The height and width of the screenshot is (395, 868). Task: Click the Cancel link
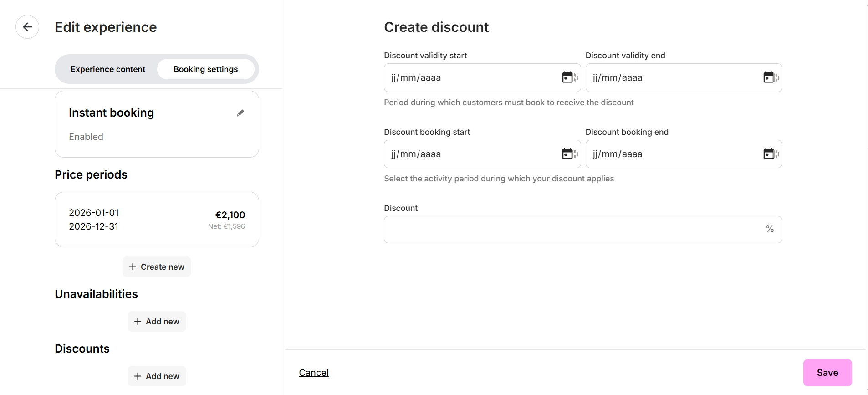313,373
